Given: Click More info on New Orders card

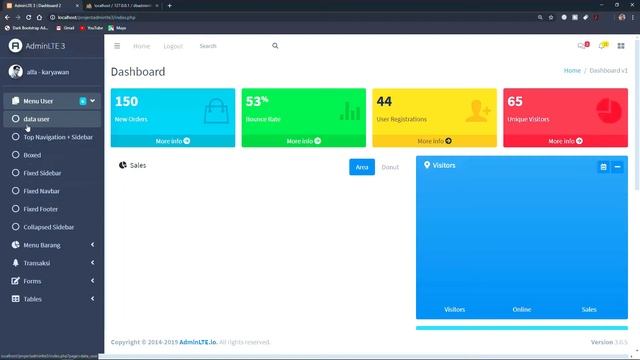Looking at the screenshot, I should point(173,141).
